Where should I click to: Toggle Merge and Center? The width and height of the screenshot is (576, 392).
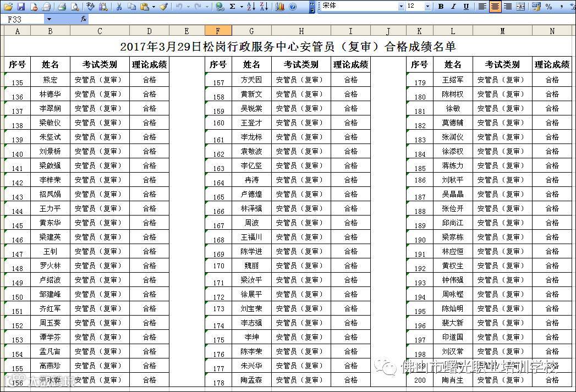[520, 6]
